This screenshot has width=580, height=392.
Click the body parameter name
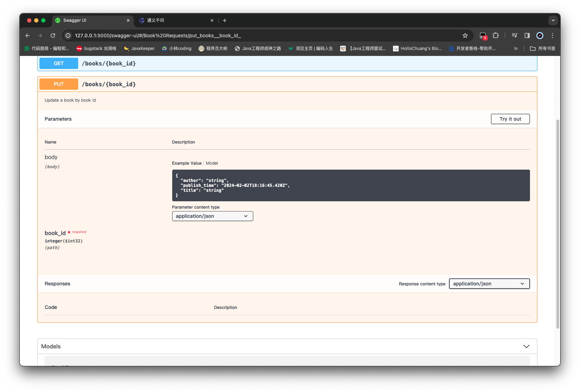tap(51, 157)
